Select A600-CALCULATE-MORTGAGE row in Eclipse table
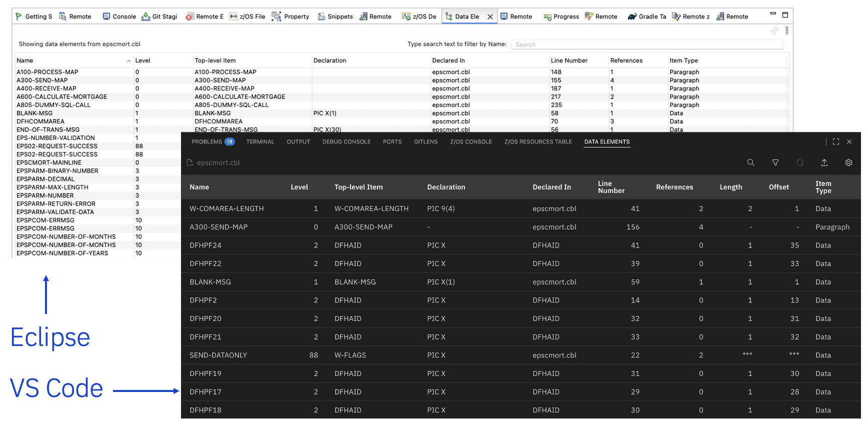Screen dimensions: 868x429 (61, 97)
